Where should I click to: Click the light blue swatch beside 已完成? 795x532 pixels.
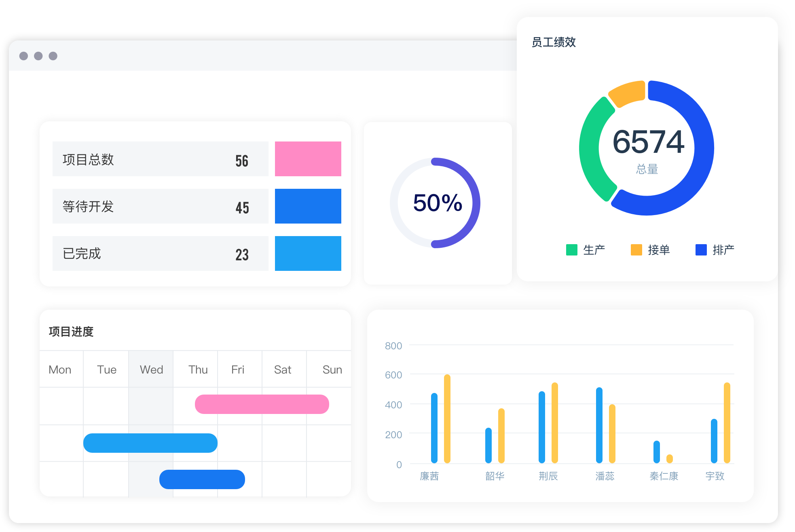pos(308,253)
